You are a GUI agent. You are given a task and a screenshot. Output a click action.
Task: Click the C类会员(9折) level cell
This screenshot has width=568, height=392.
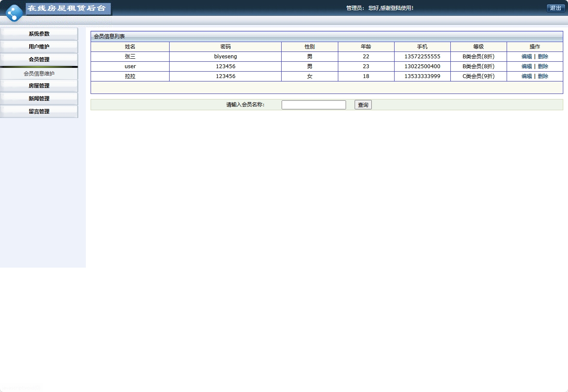(x=478, y=76)
